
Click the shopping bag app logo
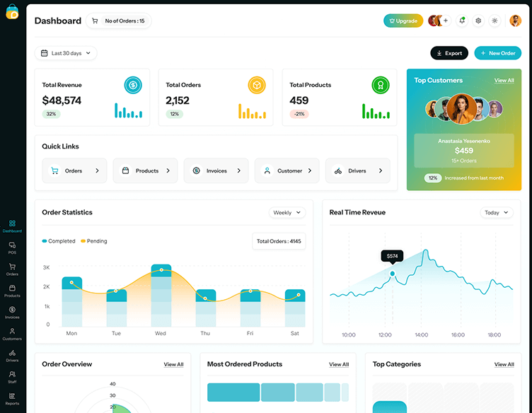tap(12, 11)
